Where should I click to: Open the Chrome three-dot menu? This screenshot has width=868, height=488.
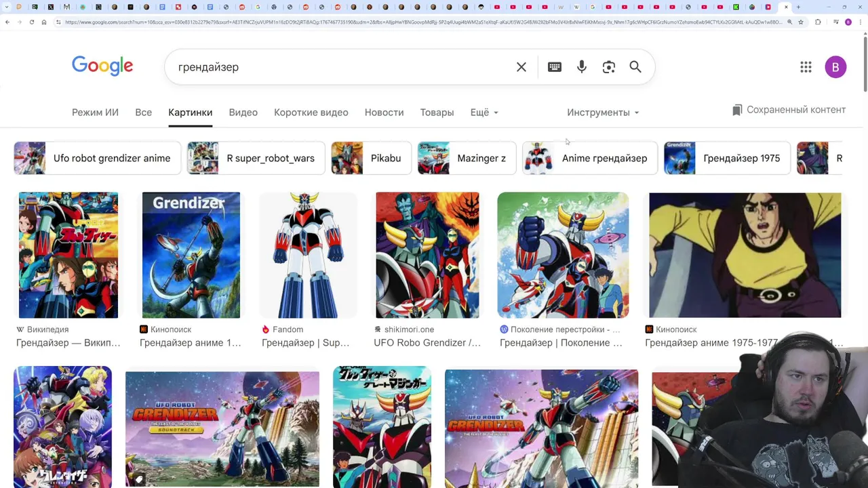tap(861, 22)
